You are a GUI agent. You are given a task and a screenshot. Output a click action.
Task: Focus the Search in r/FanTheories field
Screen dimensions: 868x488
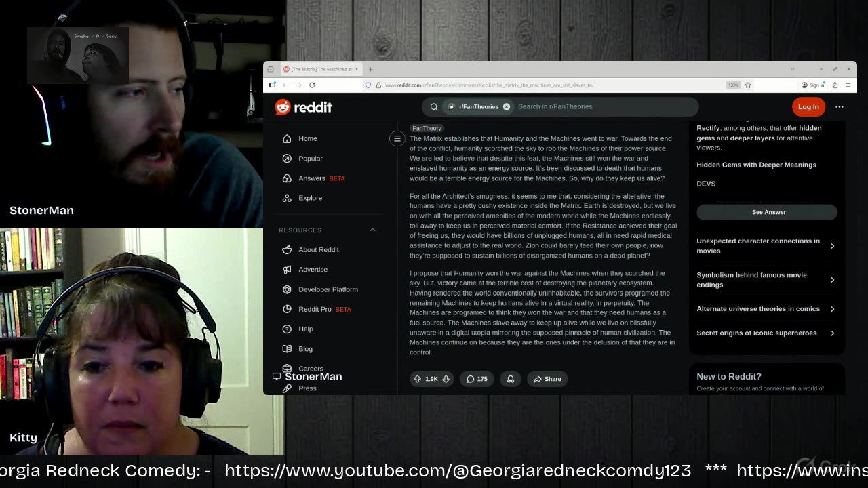pos(604,106)
